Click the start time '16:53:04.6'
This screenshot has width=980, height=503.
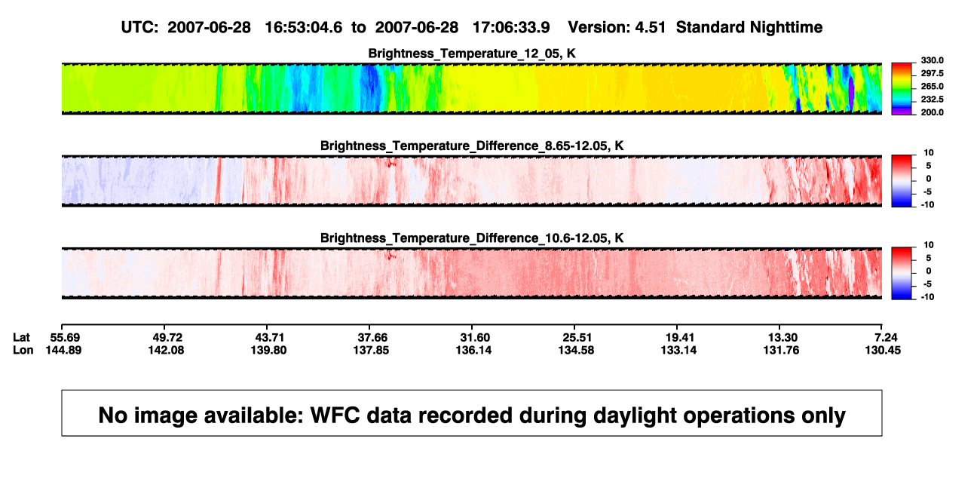point(302,27)
